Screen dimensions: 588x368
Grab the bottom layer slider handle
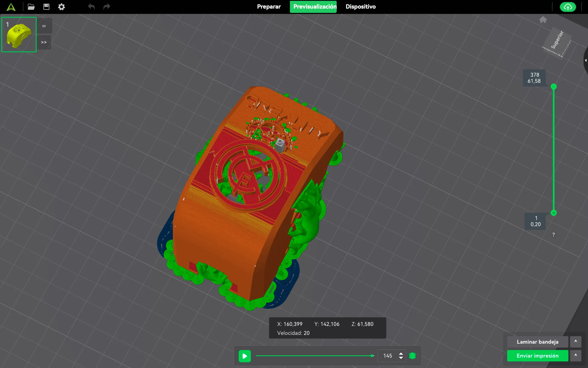click(554, 213)
